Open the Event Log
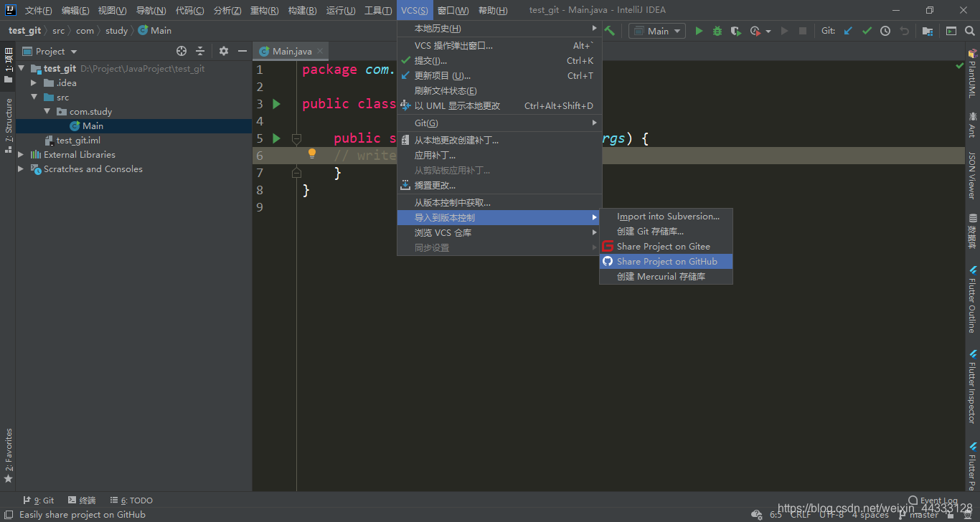The width and height of the screenshot is (980, 522). [933, 500]
